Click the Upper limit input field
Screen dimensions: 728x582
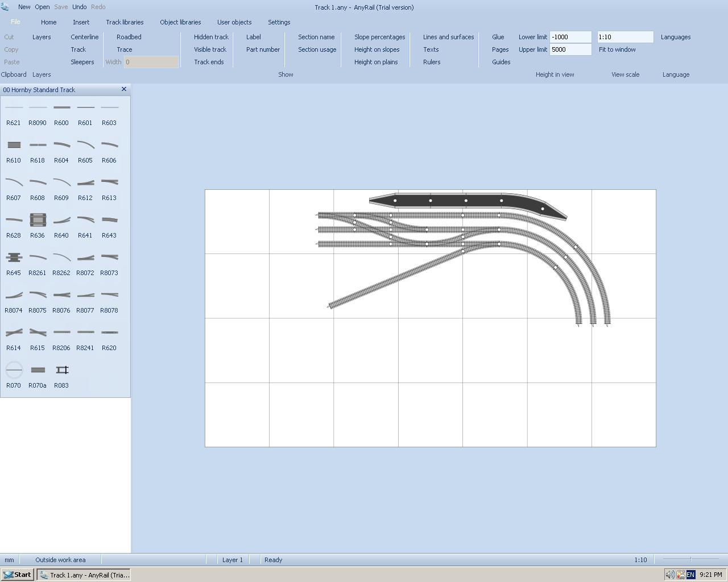570,49
